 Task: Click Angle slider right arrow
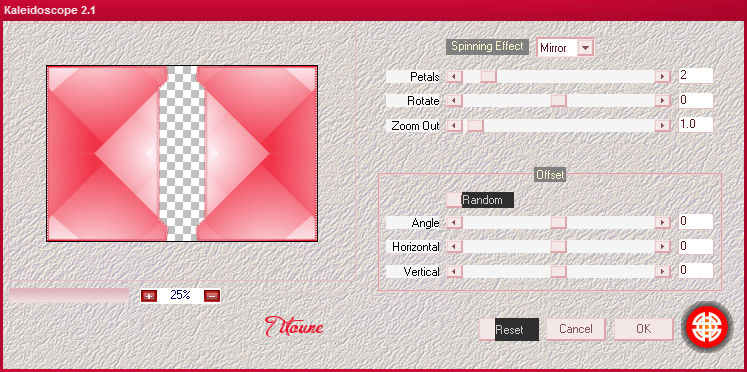(662, 222)
